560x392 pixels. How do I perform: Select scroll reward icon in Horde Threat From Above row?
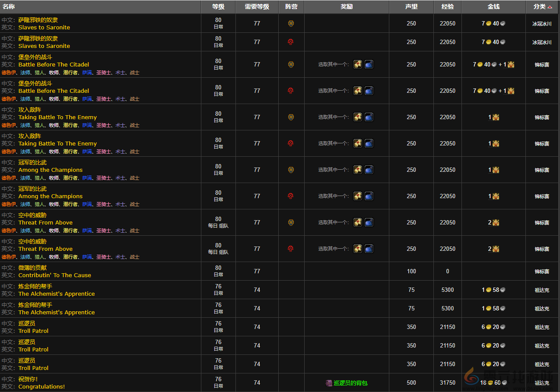(x=358, y=249)
